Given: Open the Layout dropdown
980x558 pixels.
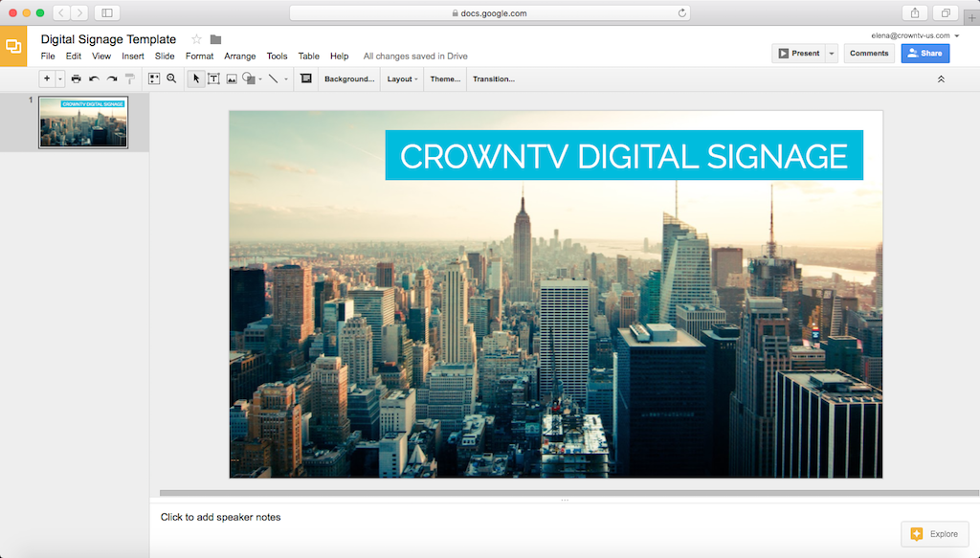Looking at the screenshot, I should pyautogui.click(x=402, y=79).
